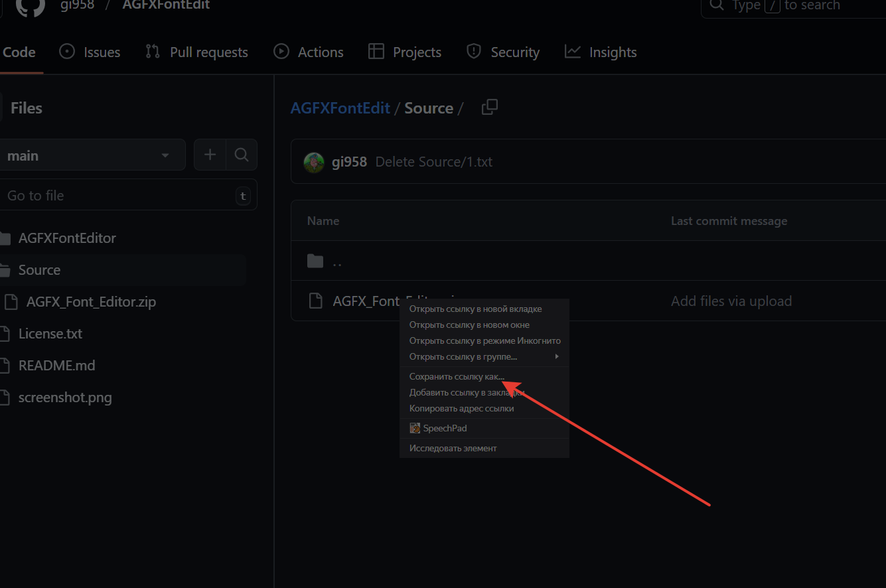
Task: Switch to the Issues tab
Action: click(90, 52)
